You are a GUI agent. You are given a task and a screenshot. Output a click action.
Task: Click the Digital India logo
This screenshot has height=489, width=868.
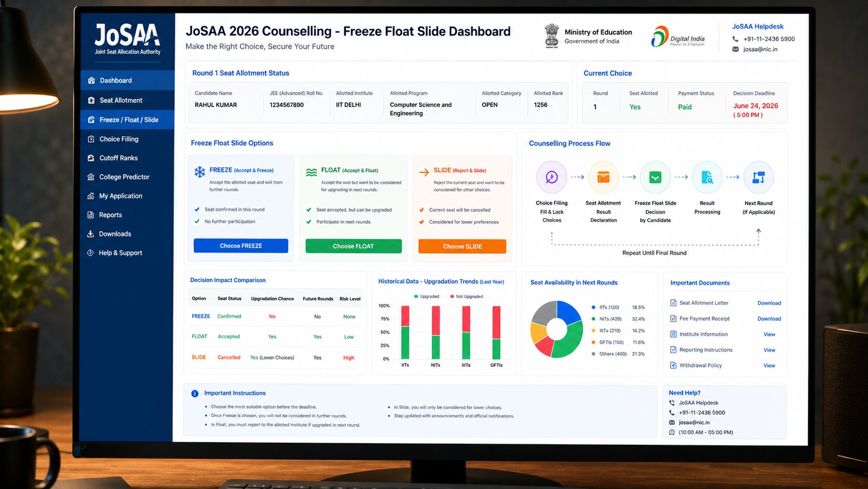678,37
